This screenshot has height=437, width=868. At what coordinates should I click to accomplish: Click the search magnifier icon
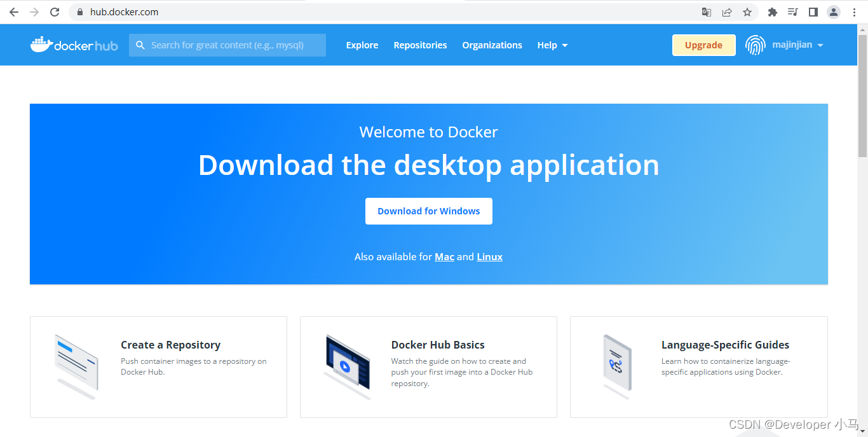140,45
